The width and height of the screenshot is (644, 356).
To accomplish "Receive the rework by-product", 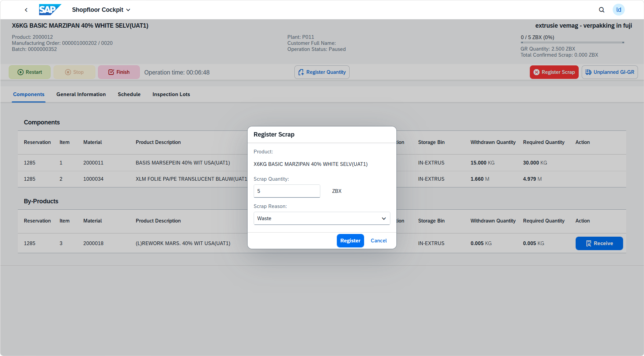I will pyautogui.click(x=599, y=243).
